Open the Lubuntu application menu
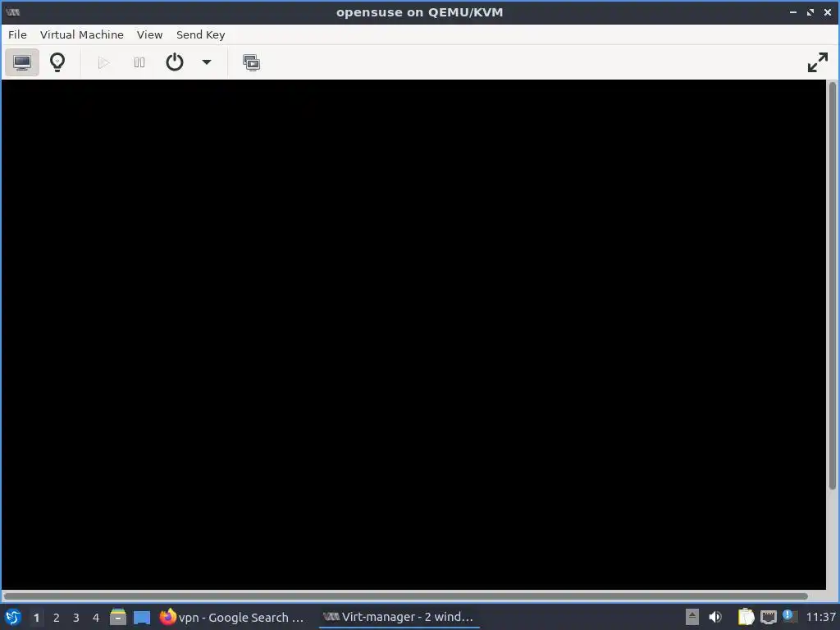The width and height of the screenshot is (840, 630). (13, 617)
